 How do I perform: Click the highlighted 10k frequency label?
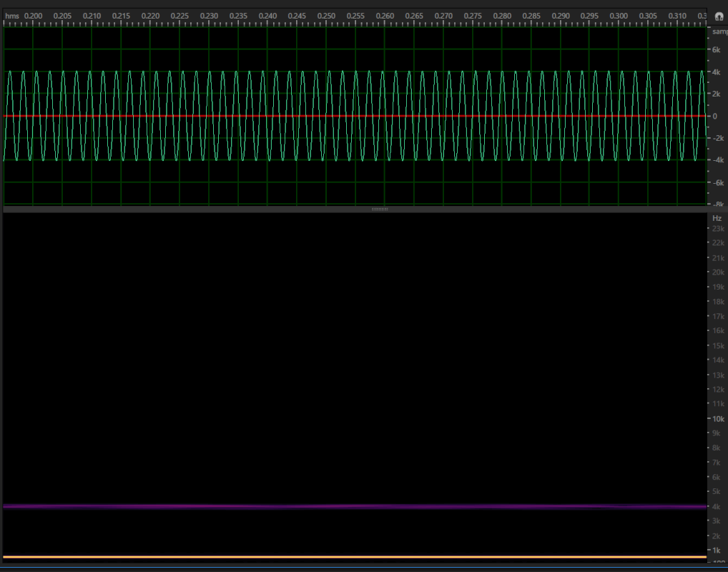717,418
